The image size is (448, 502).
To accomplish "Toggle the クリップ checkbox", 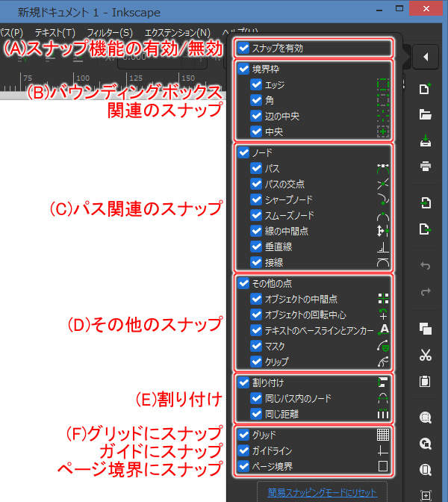I will (256, 362).
